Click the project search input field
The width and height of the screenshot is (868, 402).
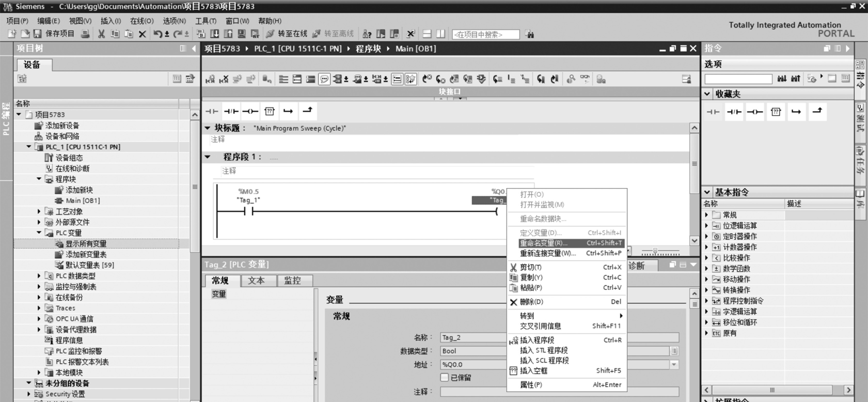(x=486, y=35)
